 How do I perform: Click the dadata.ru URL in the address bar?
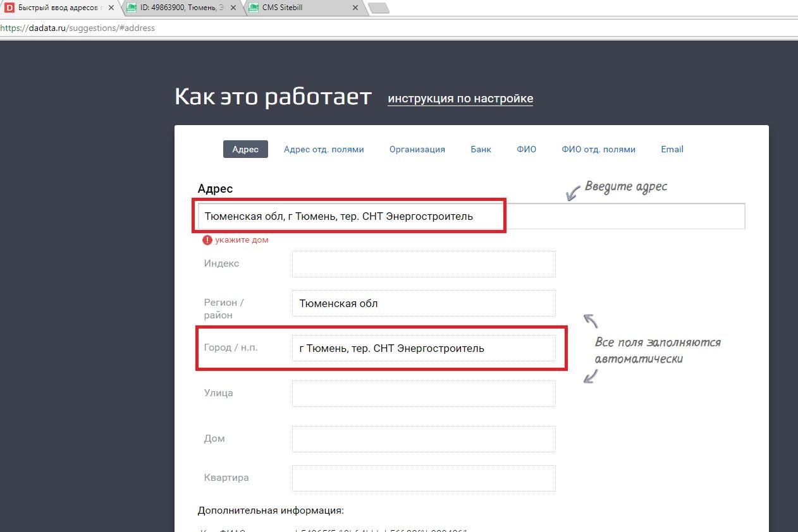click(77, 28)
